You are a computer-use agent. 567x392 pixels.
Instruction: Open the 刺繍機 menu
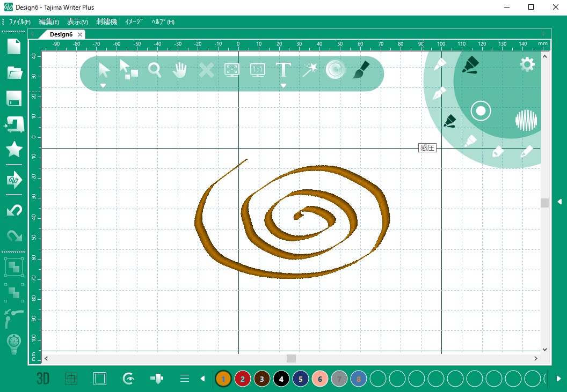pos(106,21)
